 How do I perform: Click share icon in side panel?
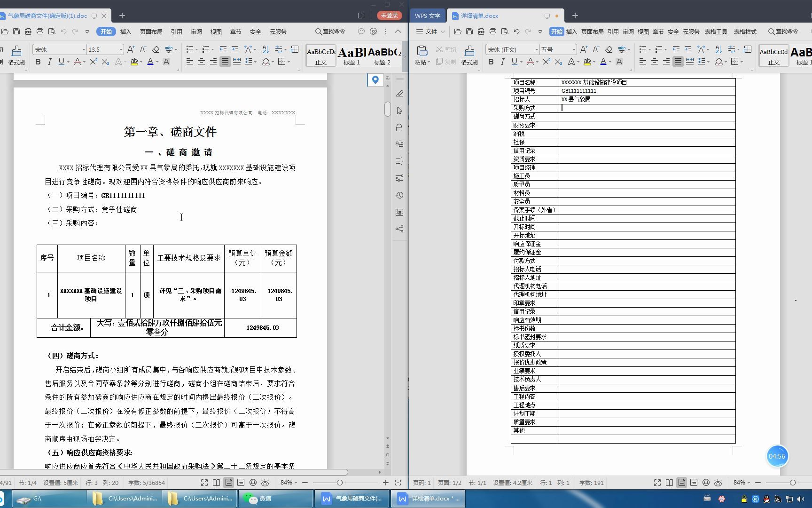(399, 229)
